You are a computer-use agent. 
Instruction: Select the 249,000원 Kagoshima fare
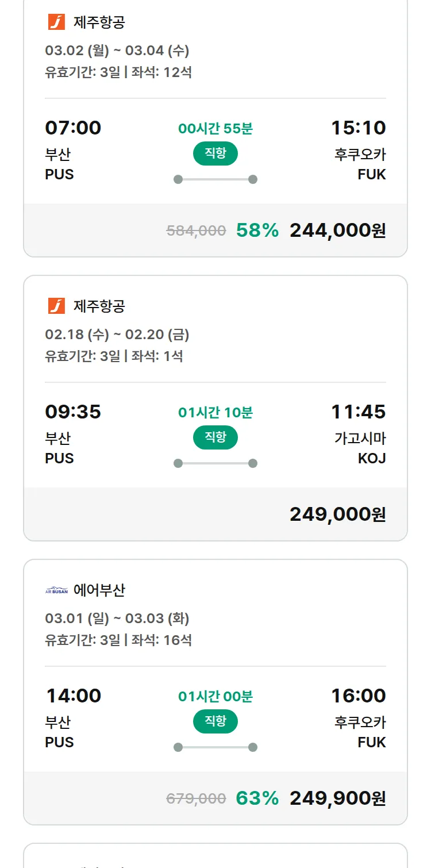337,514
